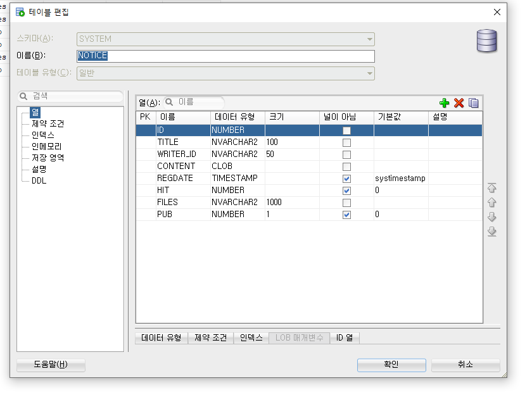532x395 pixels.
Task: Click the magnifier icon in column name filter
Action: (x=169, y=102)
